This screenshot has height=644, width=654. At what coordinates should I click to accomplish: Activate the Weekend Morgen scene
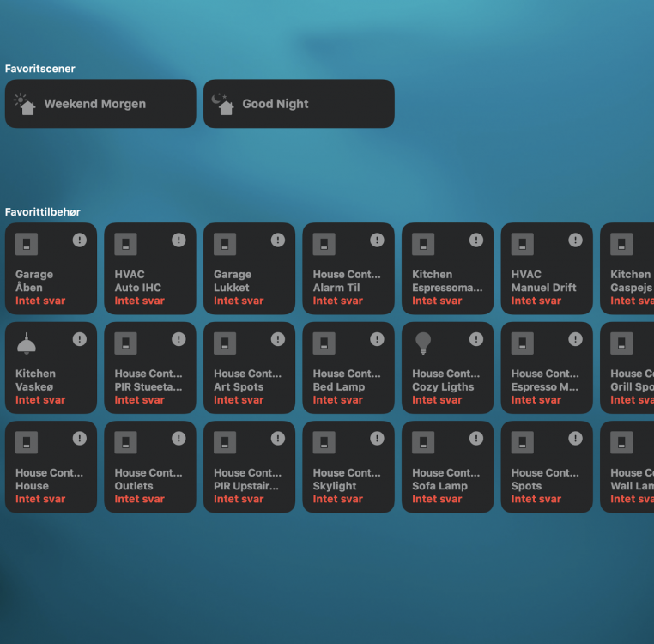tap(100, 104)
